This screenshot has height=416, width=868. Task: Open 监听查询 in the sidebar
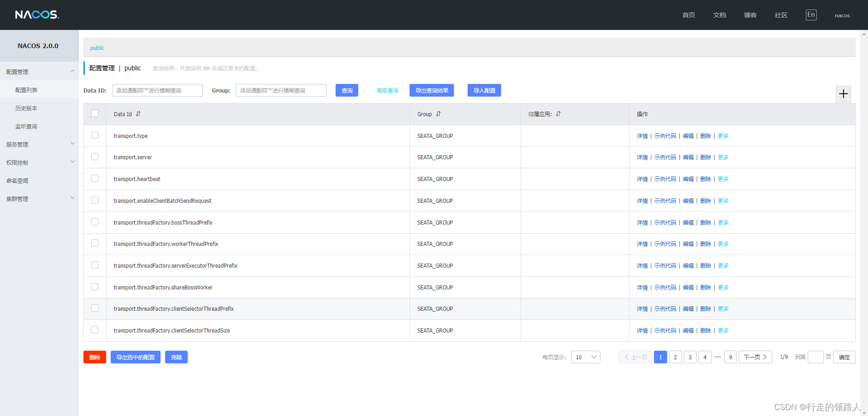(26, 126)
